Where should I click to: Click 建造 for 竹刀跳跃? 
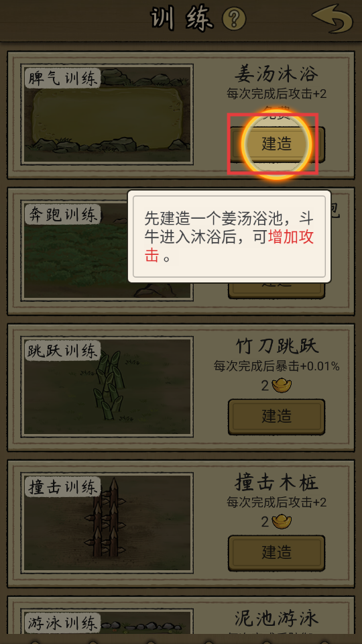[x=277, y=417]
